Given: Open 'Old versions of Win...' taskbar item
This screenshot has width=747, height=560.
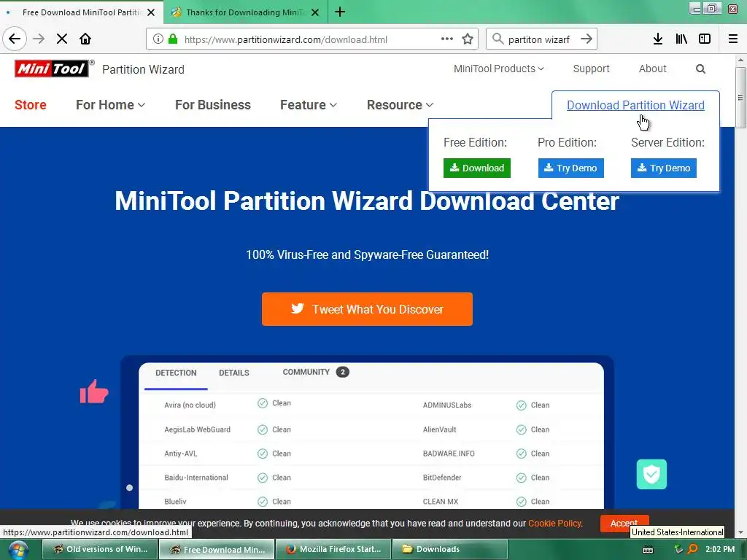Looking at the screenshot, I should coord(100,549).
